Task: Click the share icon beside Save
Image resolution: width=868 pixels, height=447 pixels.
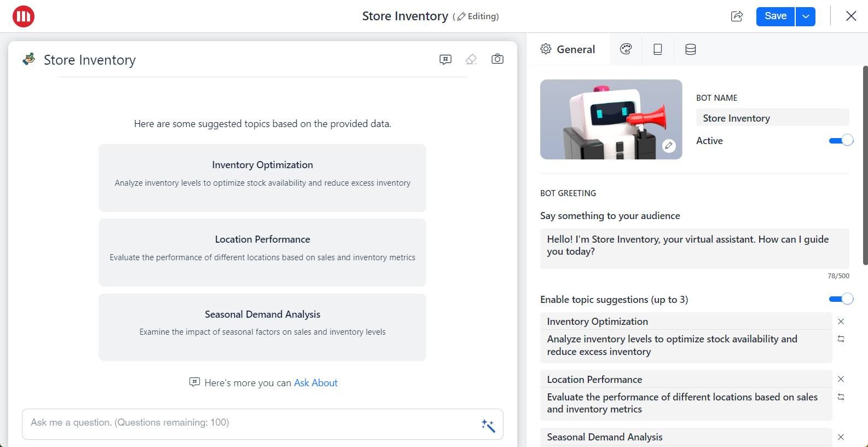Action: pos(737,16)
